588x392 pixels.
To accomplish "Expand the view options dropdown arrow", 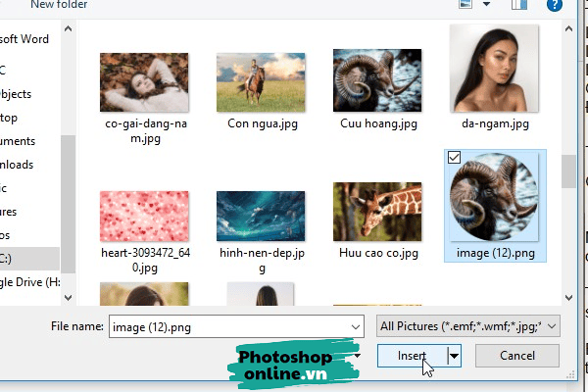I will [487, 5].
